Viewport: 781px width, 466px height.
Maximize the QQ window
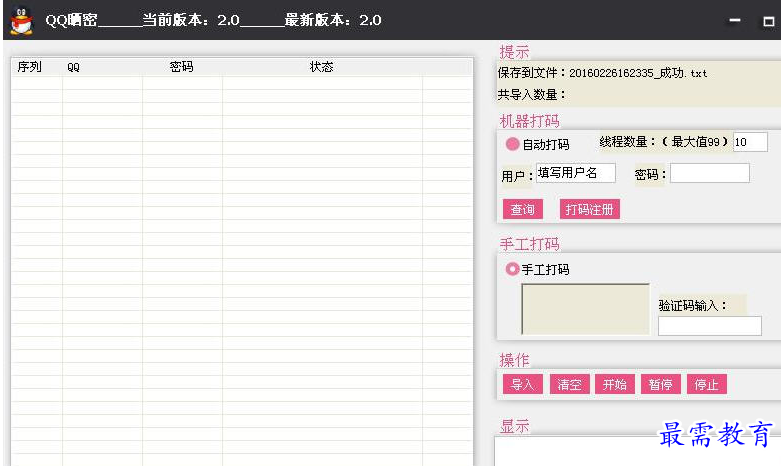pyautogui.click(x=769, y=21)
